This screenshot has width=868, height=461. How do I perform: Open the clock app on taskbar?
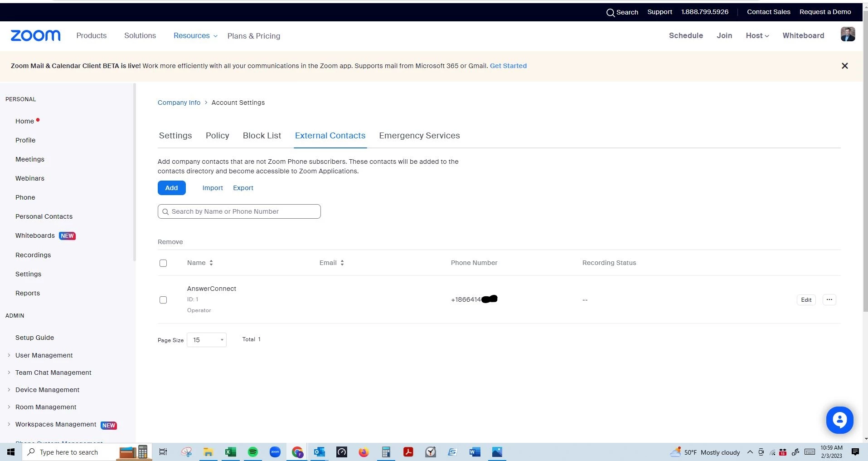pos(431,452)
